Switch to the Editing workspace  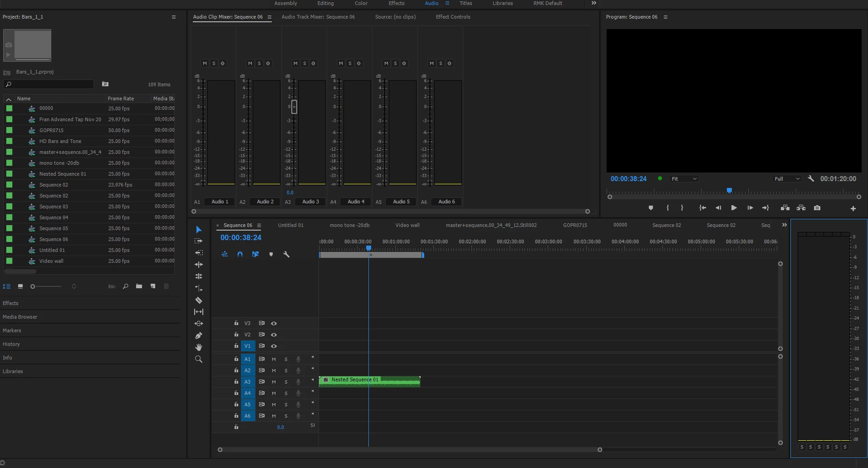pyautogui.click(x=325, y=3)
